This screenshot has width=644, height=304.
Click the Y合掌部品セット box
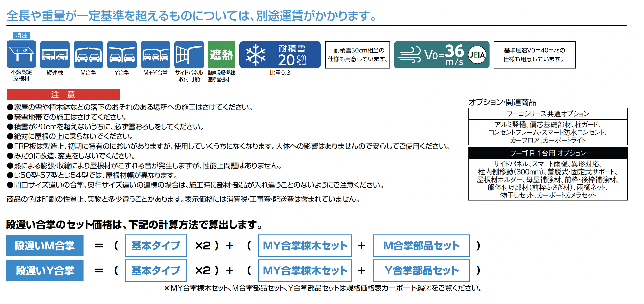coord(421,270)
